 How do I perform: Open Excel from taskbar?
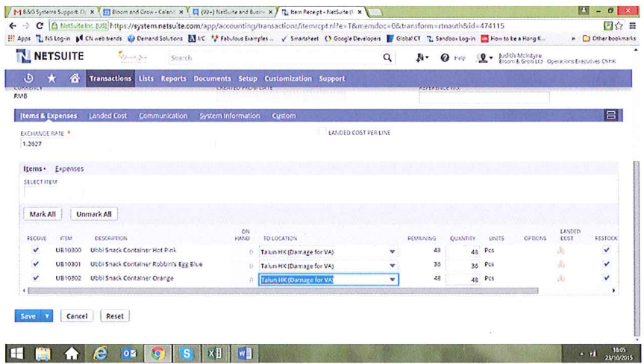(215, 353)
